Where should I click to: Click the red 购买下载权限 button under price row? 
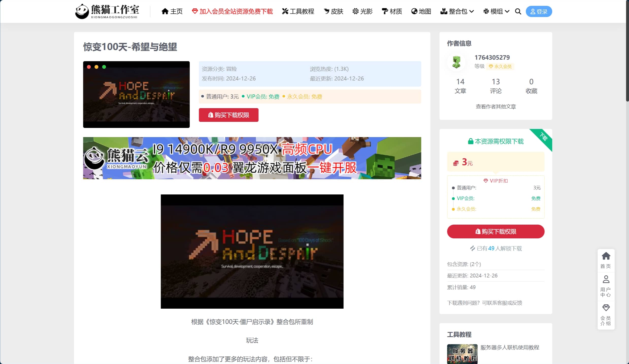[x=228, y=115]
